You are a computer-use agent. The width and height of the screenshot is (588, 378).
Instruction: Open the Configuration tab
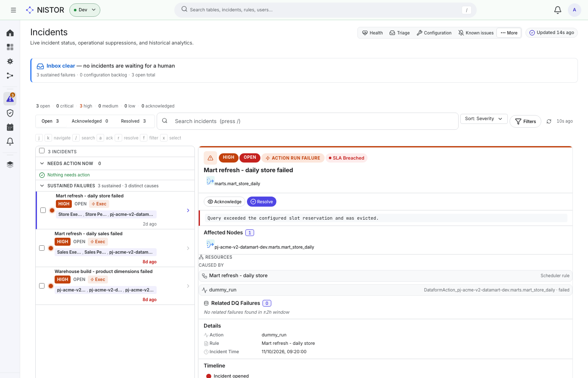(x=434, y=33)
